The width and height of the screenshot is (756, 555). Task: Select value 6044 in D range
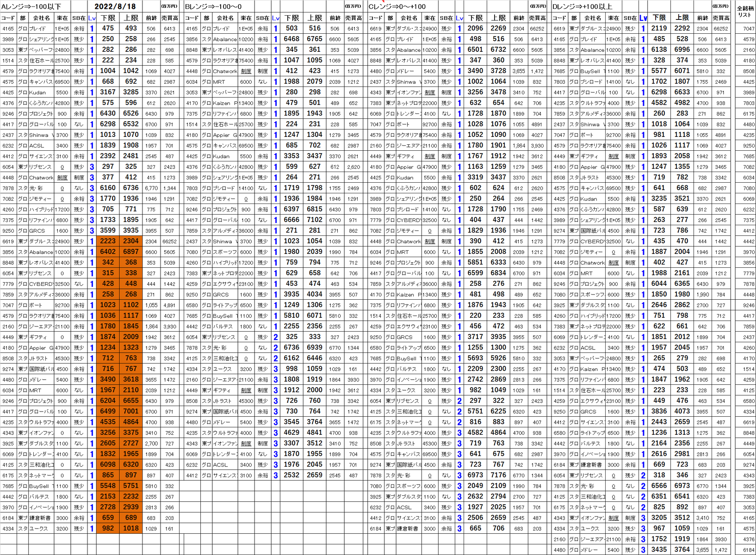tap(659, 284)
